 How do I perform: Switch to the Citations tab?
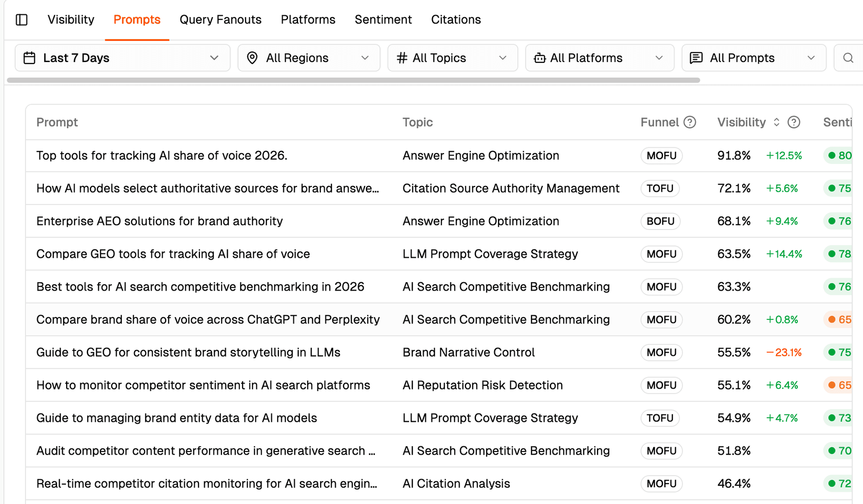456,20
